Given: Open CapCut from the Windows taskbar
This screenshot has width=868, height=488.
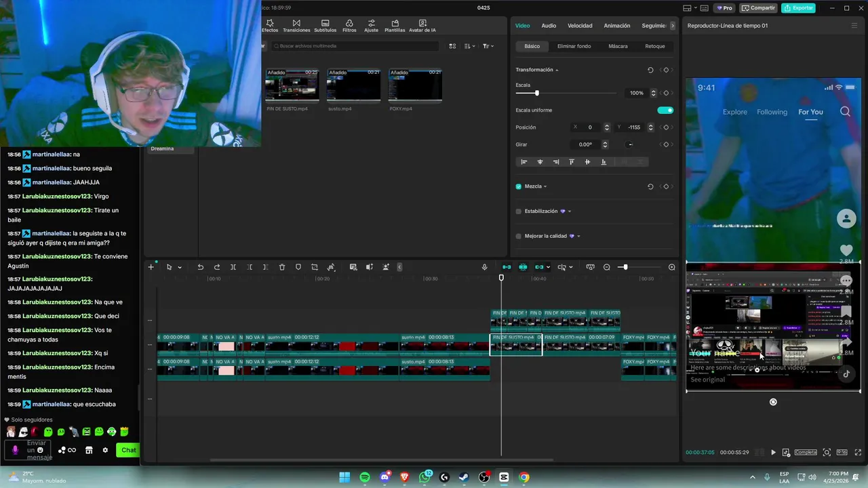Looking at the screenshot, I should pos(504,477).
